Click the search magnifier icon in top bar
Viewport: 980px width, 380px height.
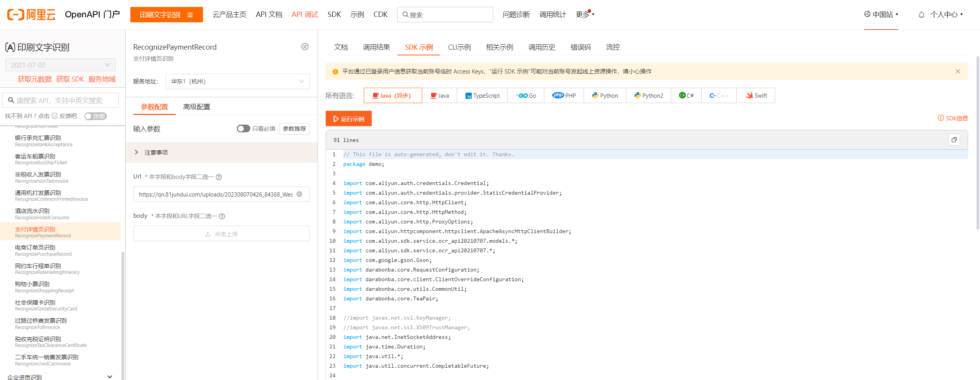405,15
